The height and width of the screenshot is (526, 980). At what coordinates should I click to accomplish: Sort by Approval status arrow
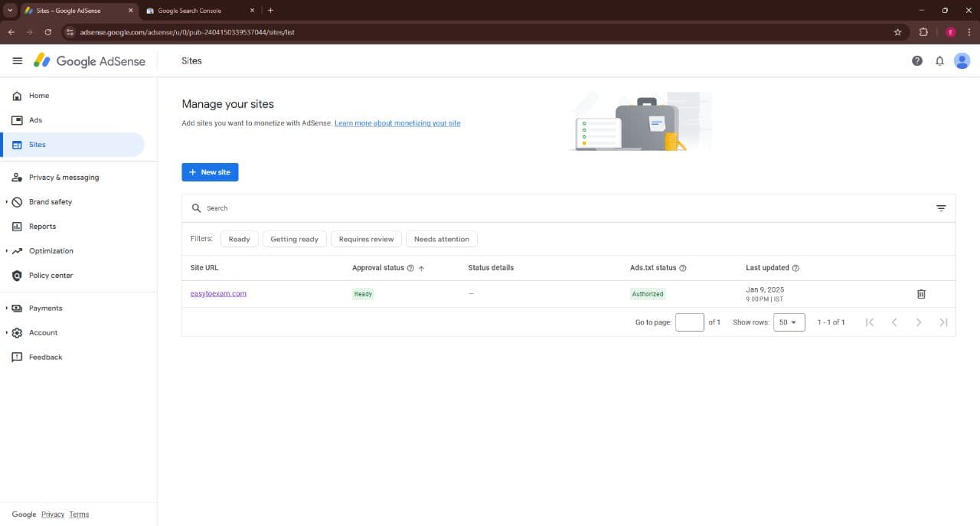coord(421,268)
